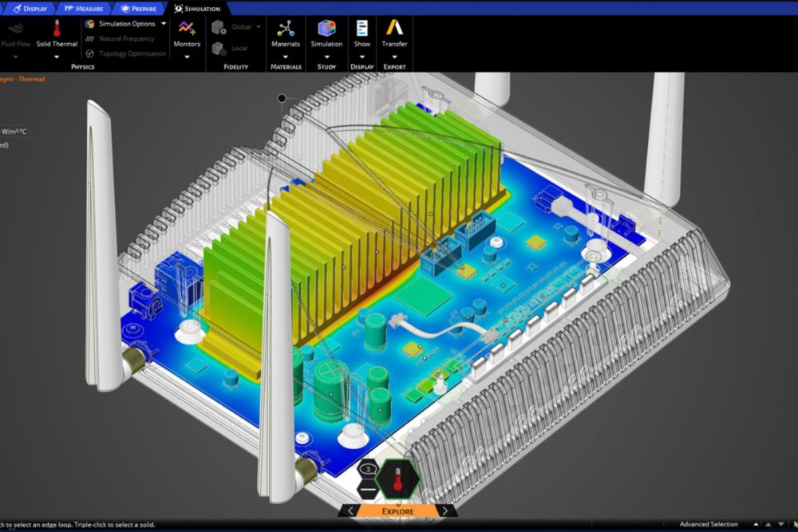Click the thermometer hexagon in the HUD
The width and height of the screenshot is (798, 532).
397,479
